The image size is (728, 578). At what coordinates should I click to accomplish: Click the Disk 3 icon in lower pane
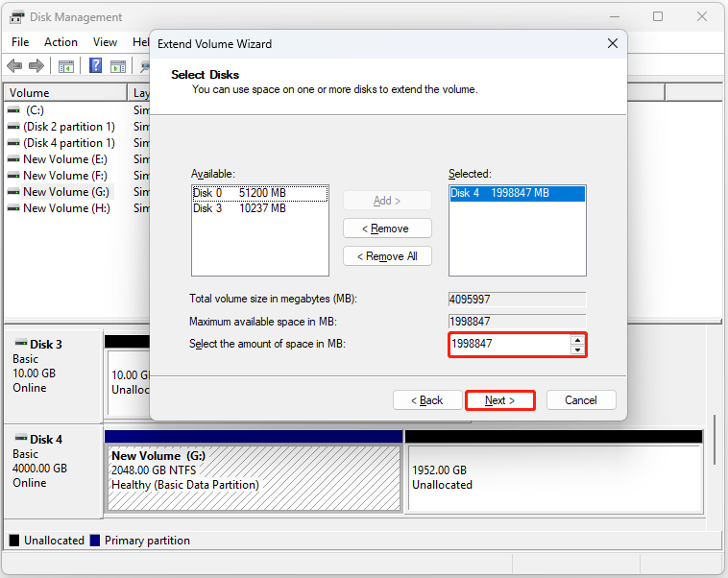coord(21,343)
